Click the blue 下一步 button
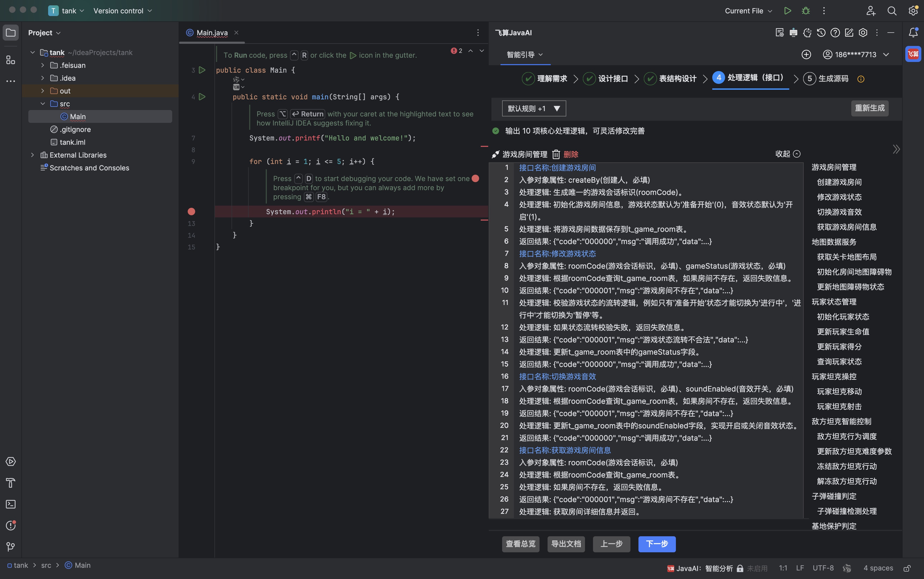The image size is (924, 579). [x=656, y=544]
